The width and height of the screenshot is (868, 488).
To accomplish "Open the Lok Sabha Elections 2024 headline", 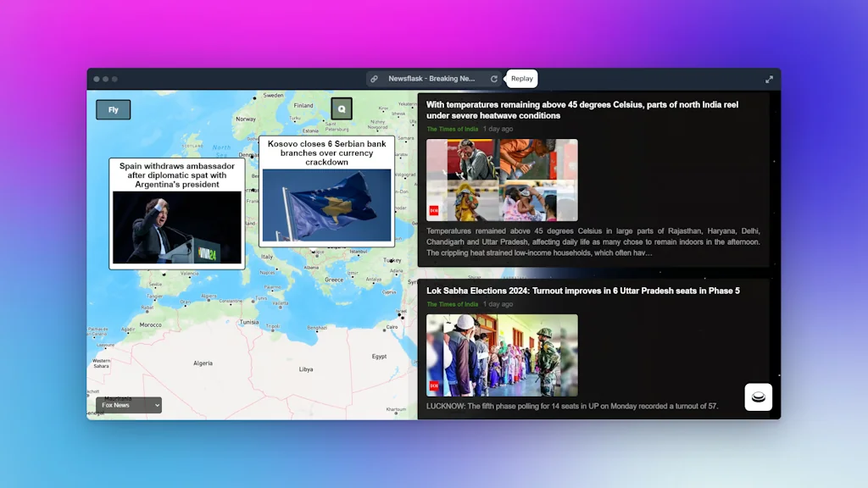I will (x=583, y=290).
